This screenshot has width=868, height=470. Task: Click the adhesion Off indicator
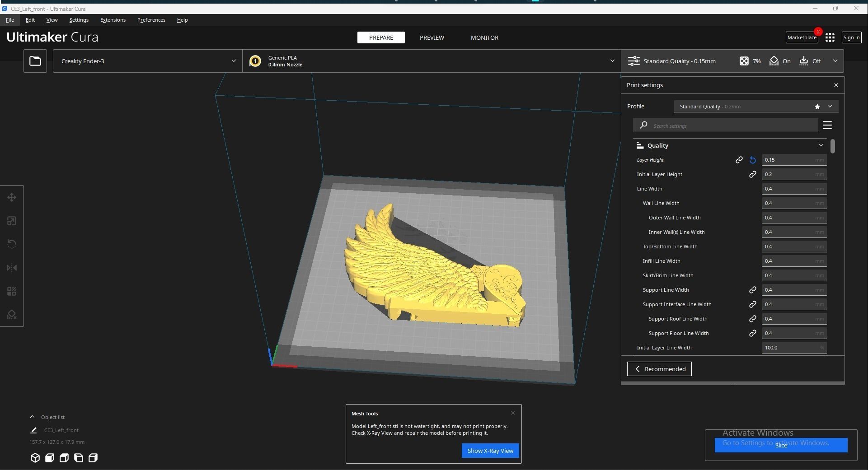(810, 61)
